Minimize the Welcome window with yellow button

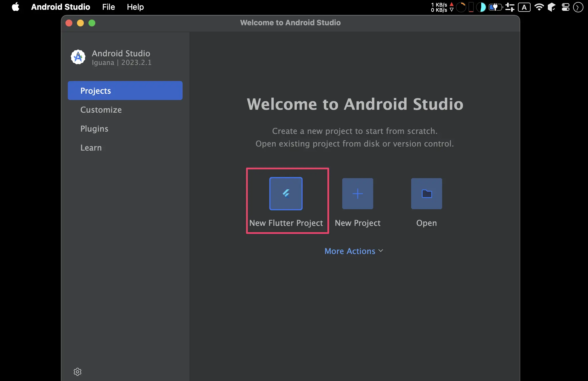[x=80, y=23]
